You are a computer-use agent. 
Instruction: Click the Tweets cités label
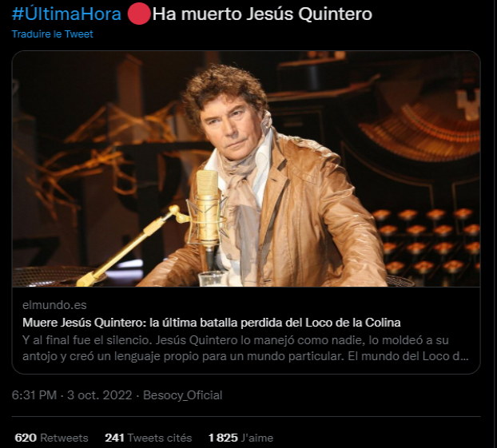point(160,438)
